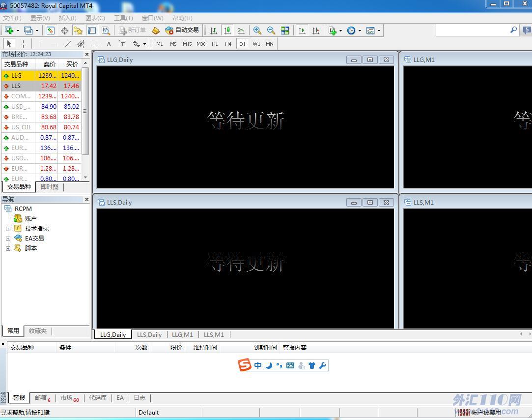Viewport: 532px width, 420px height.
Task: Toggle the Navigator panel folder-star icon
Action: 78,30
